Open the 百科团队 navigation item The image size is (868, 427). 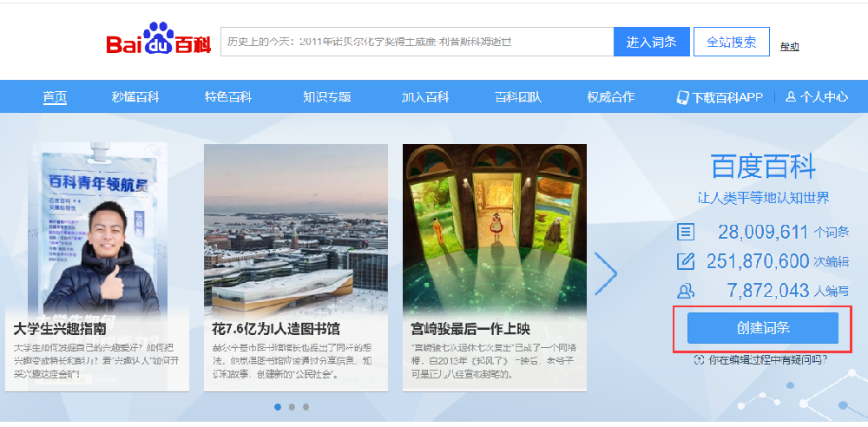point(518,97)
